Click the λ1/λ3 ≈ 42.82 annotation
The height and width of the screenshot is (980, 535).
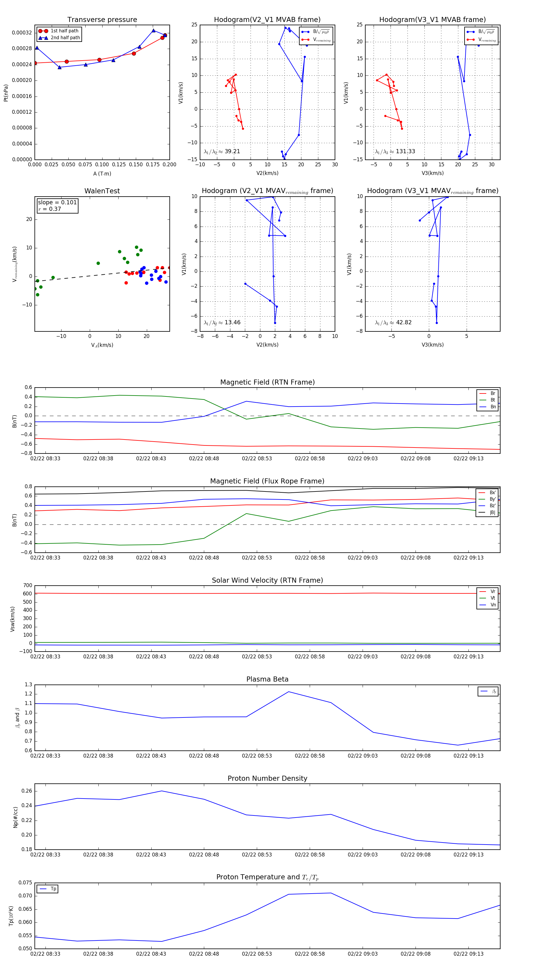pyautogui.click(x=393, y=323)
